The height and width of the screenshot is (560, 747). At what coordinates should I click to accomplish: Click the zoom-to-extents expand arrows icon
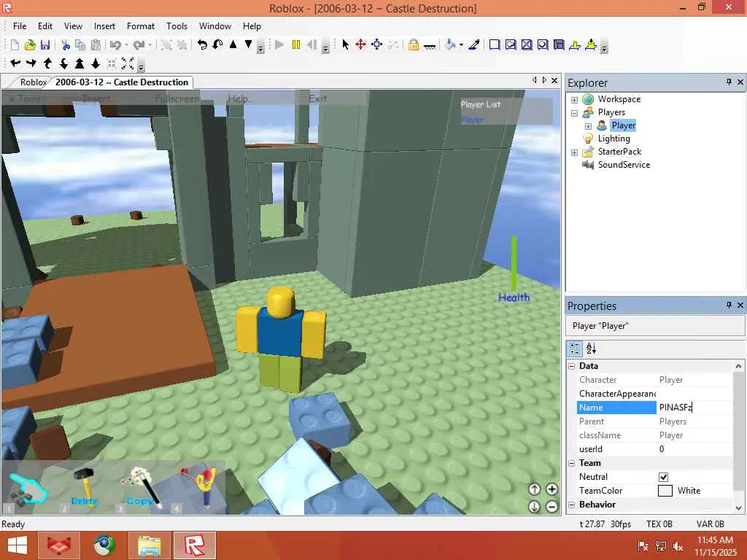click(x=128, y=63)
